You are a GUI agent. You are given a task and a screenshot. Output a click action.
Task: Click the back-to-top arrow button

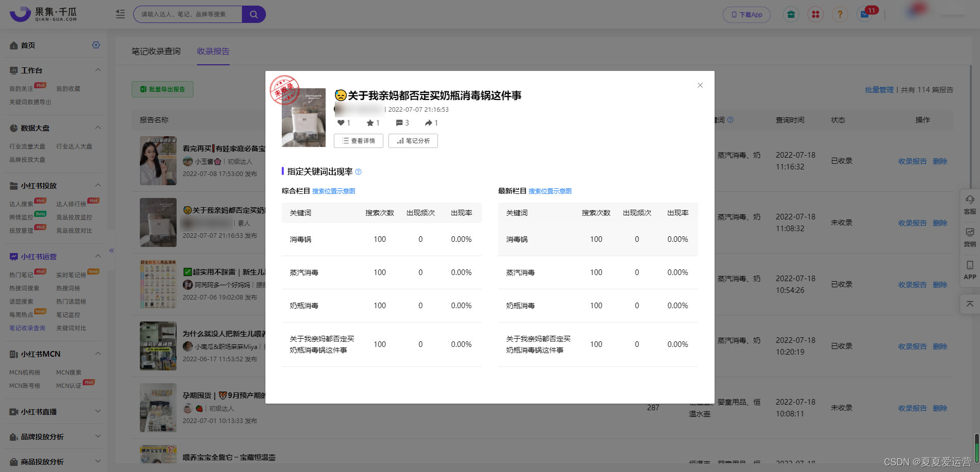[x=970, y=304]
